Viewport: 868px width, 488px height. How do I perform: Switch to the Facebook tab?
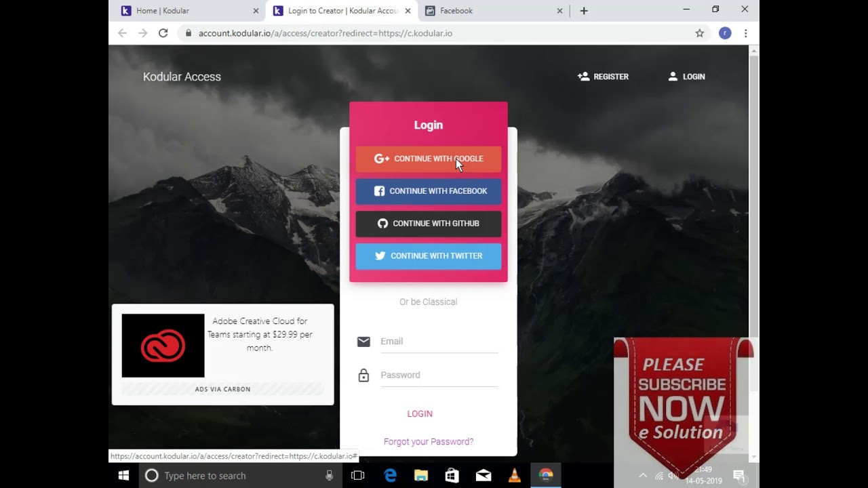pyautogui.click(x=494, y=11)
